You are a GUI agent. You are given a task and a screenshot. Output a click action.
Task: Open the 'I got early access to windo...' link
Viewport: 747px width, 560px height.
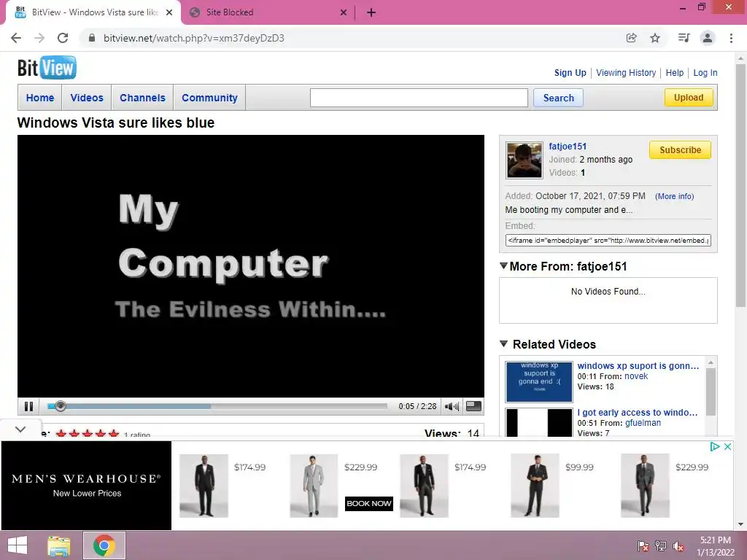(x=638, y=413)
